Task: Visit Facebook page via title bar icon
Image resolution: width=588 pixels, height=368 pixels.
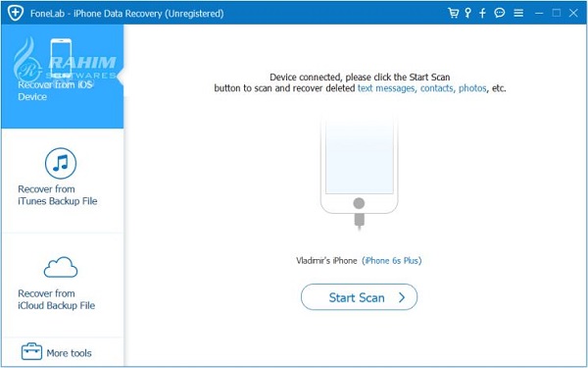Action: pos(482,13)
